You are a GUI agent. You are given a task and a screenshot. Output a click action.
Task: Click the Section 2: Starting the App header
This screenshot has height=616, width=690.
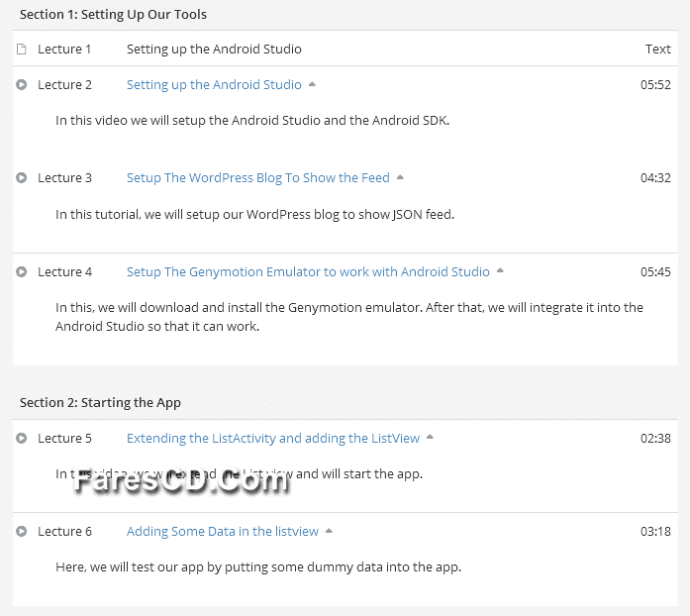tap(100, 402)
